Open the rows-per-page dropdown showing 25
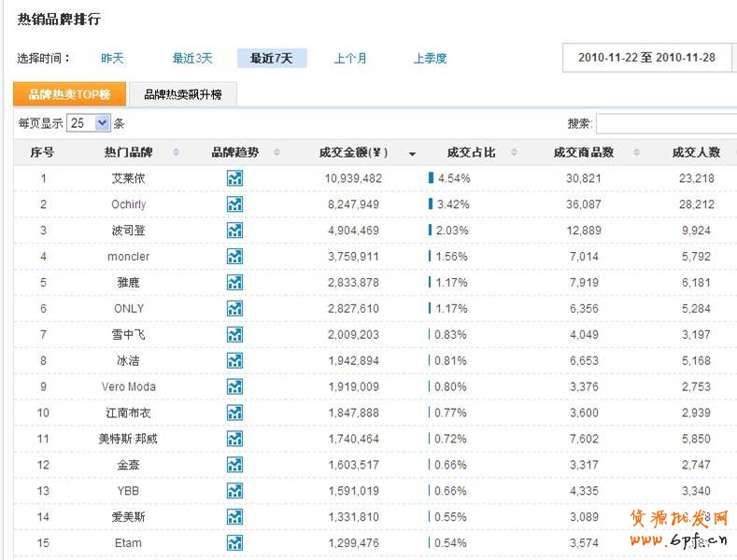The height and width of the screenshot is (560, 737). pos(89,123)
